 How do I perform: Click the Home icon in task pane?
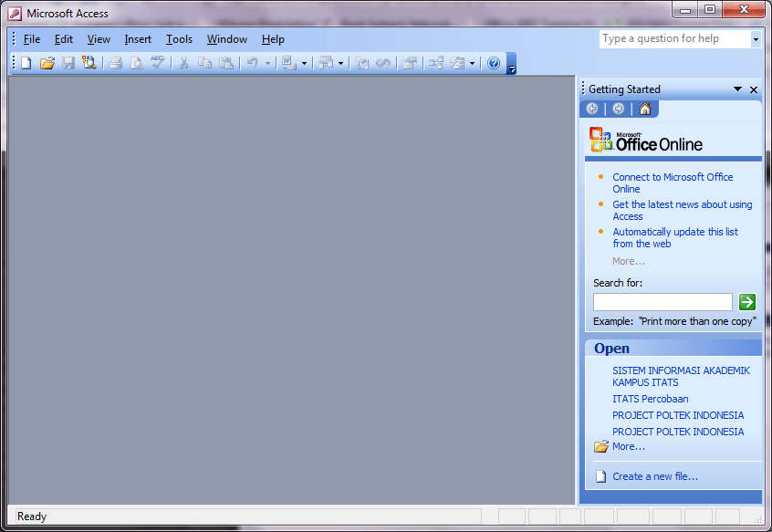point(645,109)
